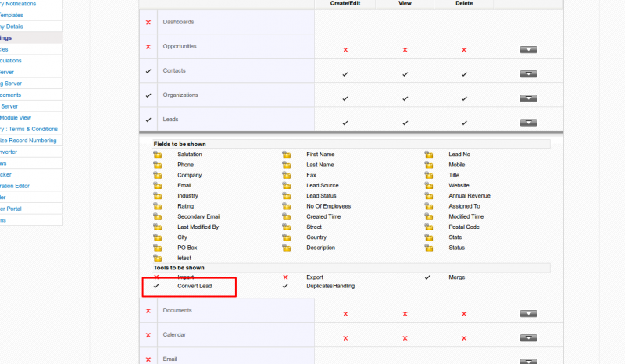Click the lock icon next to Description field
The image size is (625, 364).
coord(286,248)
